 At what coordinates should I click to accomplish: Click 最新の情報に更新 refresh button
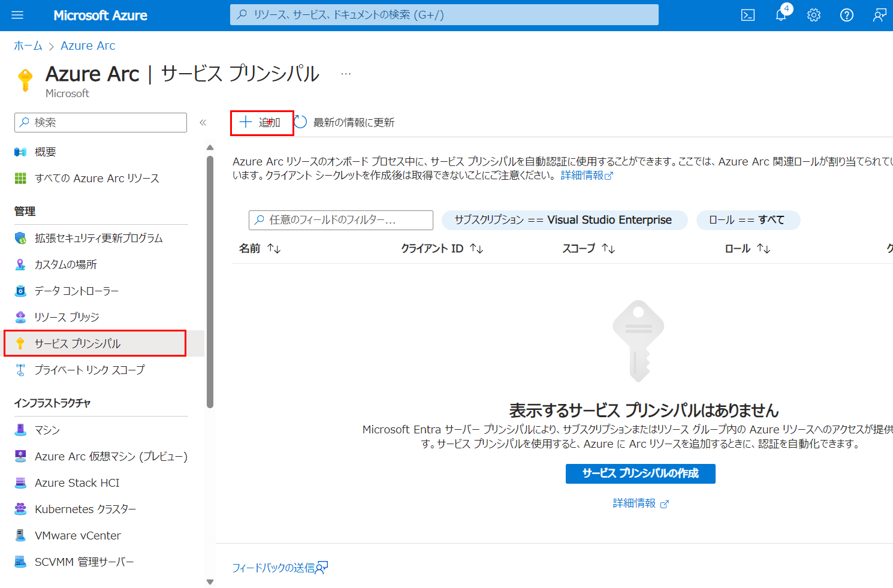(345, 122)
